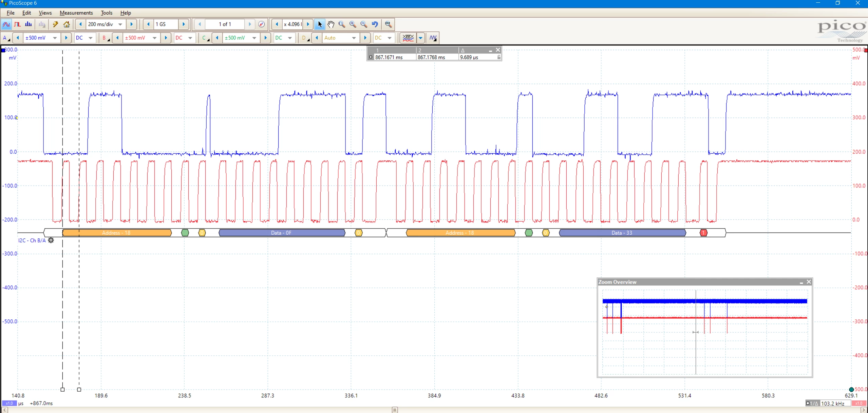Click the horizontal scrollbar thumb

tap(394, 410)
